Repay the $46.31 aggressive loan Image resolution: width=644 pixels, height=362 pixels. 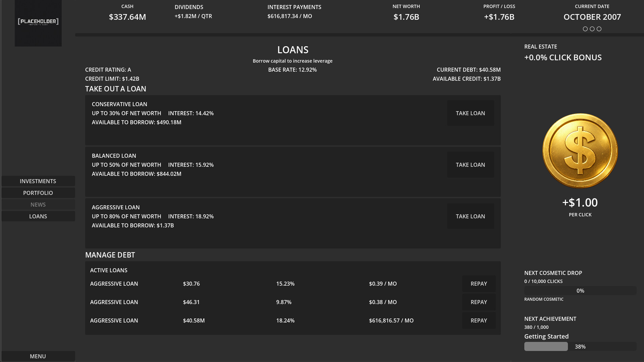click(x=479, y=302)
